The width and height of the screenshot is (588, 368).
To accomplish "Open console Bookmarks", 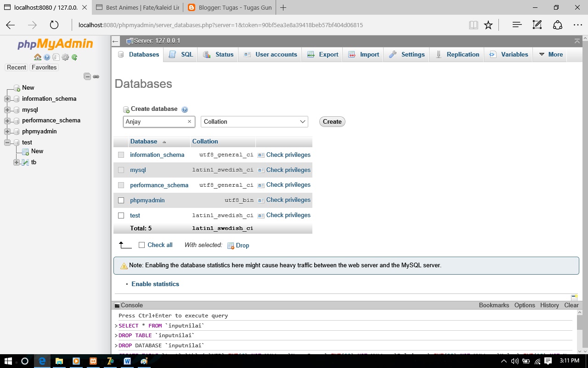I will [494, 305].
